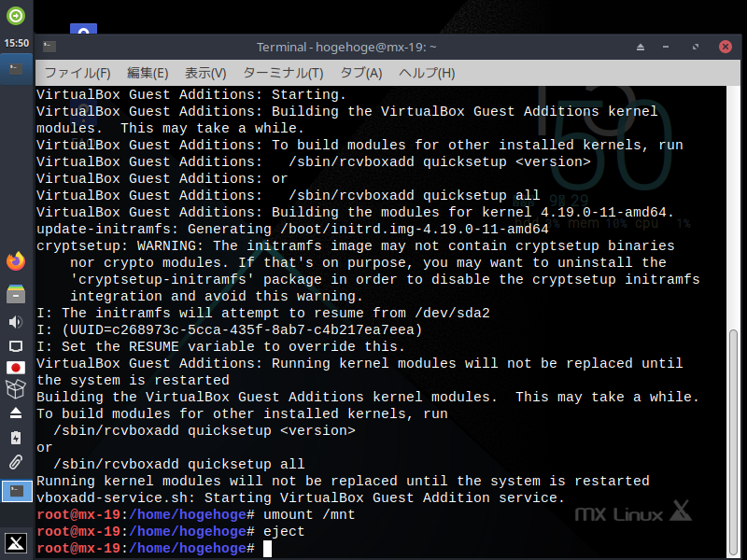This screenshot has height=560, width=747.
Task: Open the ファイル(F) menu
Action: (x=78, y=73)
